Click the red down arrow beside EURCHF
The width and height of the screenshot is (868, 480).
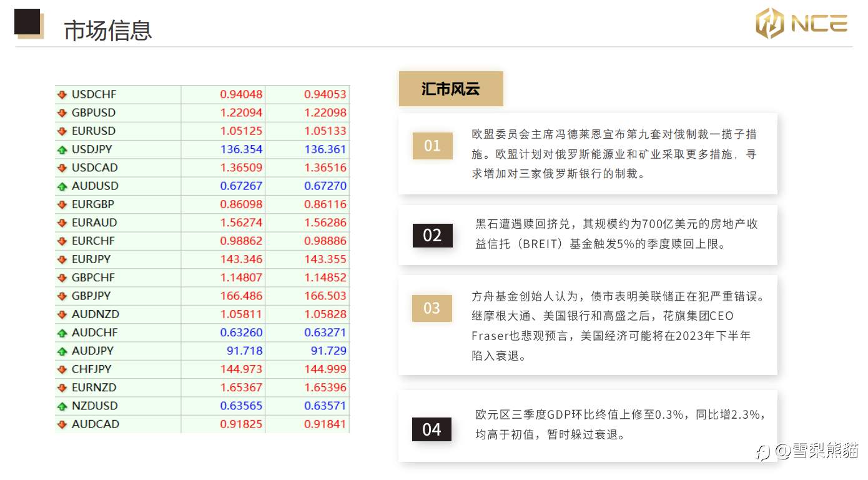pos(62,241)
